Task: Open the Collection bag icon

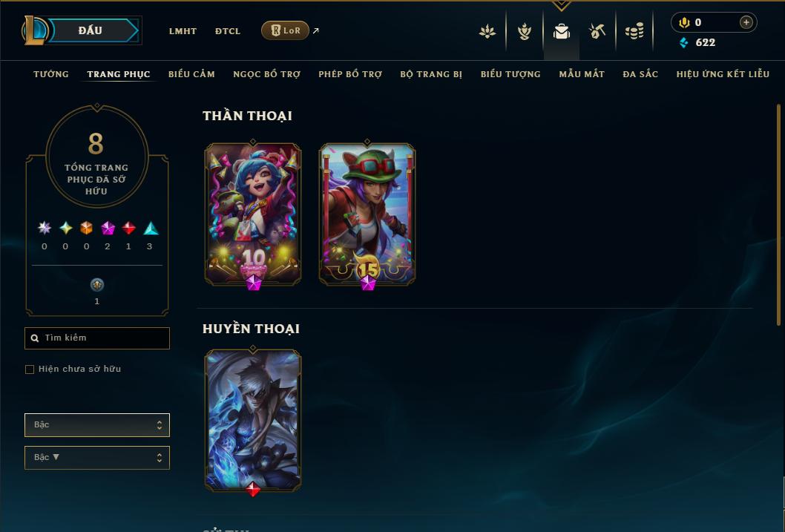Action: pyautogui.click(x=561, y=31)
